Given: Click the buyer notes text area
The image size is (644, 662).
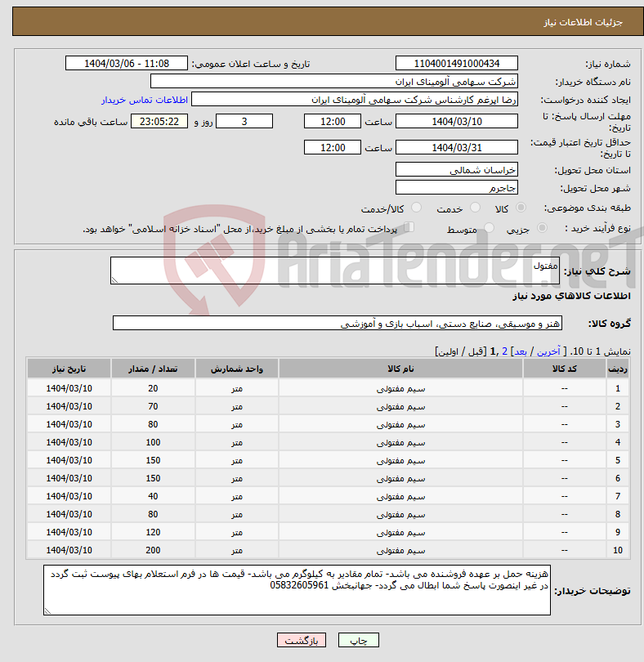Looking at the screenshot, I should click(x=297, y=590).
